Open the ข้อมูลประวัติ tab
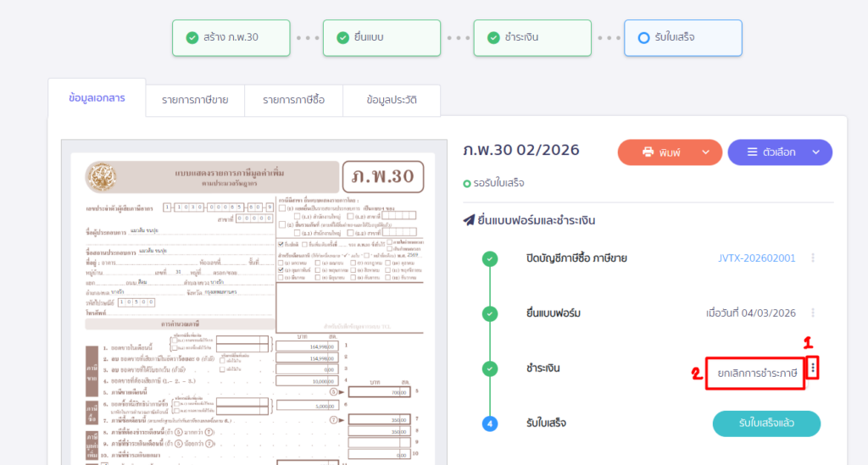The image size is (868, 465). (391, 100)
